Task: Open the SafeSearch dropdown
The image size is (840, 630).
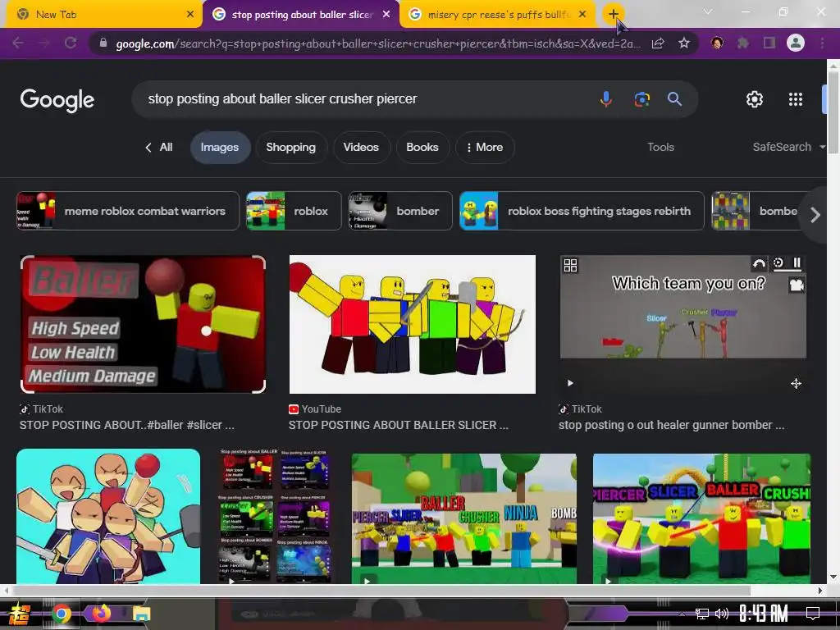Action: click(x=788, y=148)
